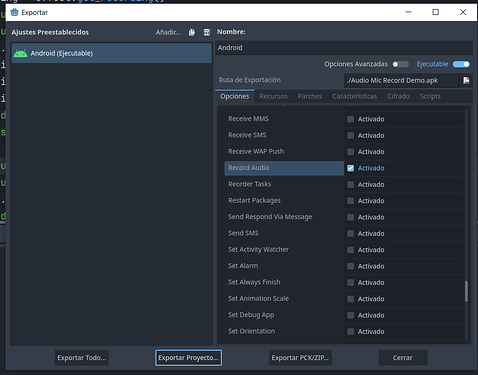The width and height of the screenshot is (478, 375).
Task: Select the Set Activity Watcher label
Action: [258, 249]
